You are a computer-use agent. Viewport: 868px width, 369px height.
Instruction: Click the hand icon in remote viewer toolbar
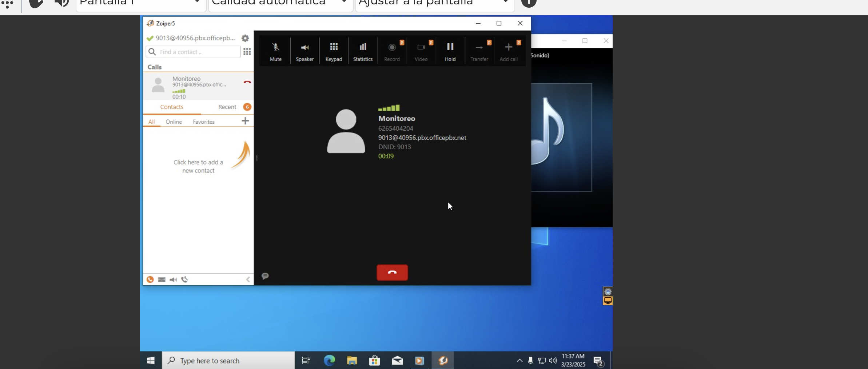point(36,3)
